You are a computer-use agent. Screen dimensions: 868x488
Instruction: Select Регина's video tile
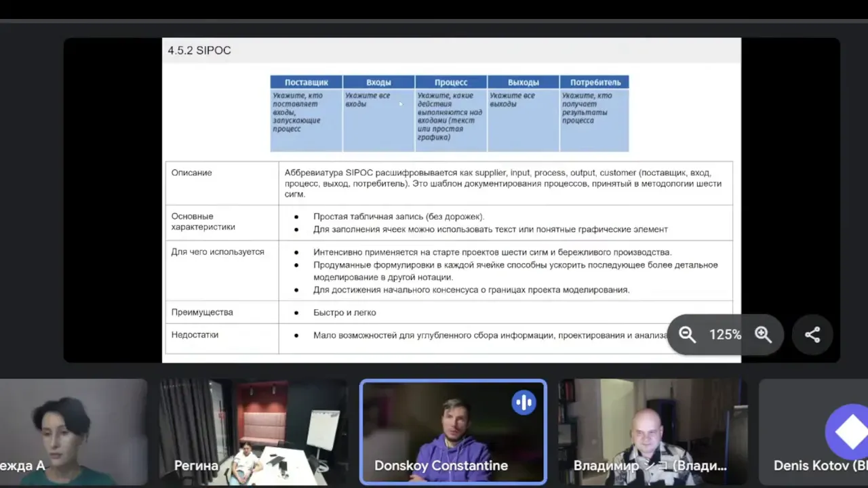tap(253, 432)
